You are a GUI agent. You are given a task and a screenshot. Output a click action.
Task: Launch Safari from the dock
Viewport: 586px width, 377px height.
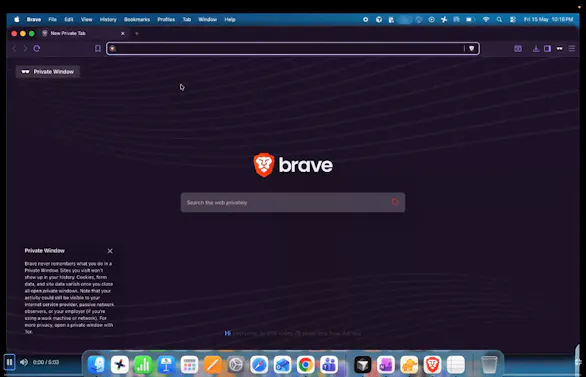click(259, 364)
